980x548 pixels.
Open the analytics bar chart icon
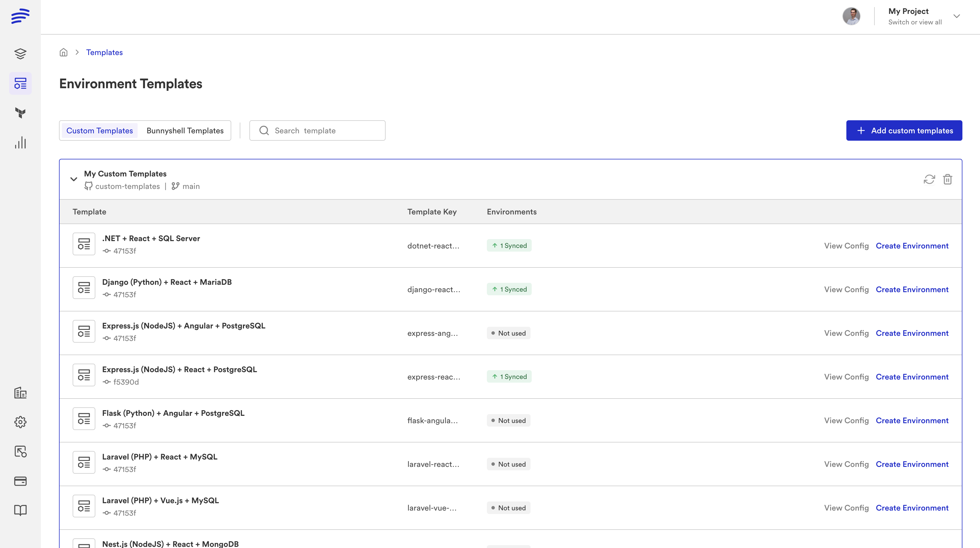(x=20, y=143)
